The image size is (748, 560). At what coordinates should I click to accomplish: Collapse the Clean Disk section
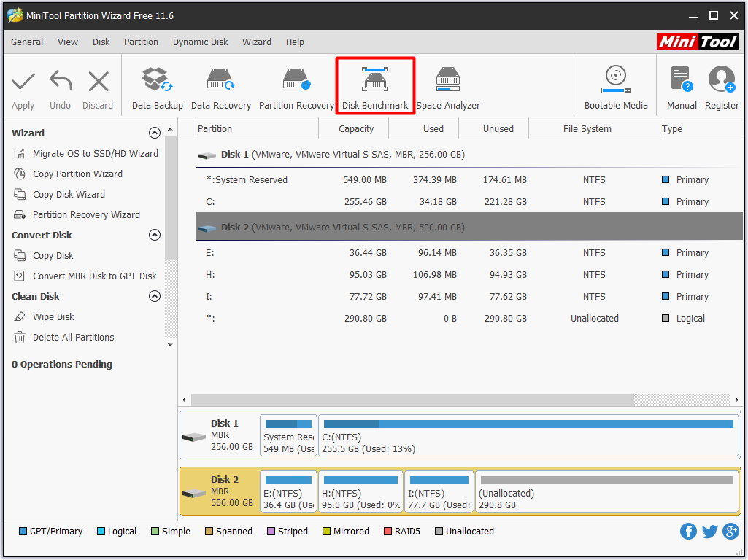[x=154, y=296]
